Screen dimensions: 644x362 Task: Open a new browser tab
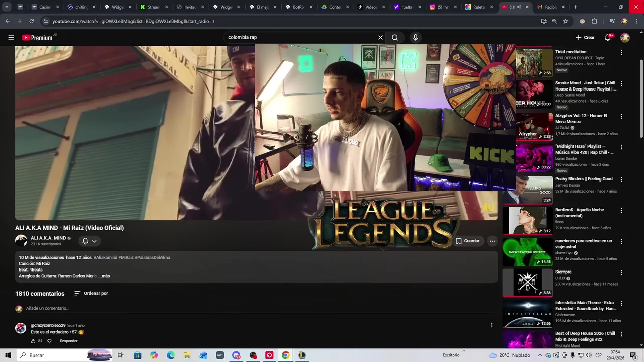coord(575,7)
